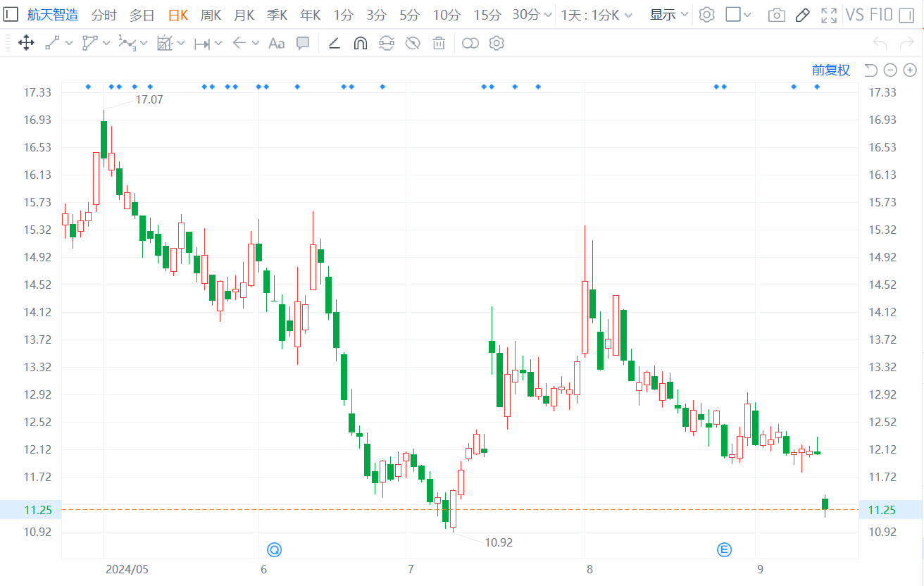Expand polygon tool dropdown arrow
This screenshot has width=924, height=586.
pyautogui.click(x=106, y=44)
